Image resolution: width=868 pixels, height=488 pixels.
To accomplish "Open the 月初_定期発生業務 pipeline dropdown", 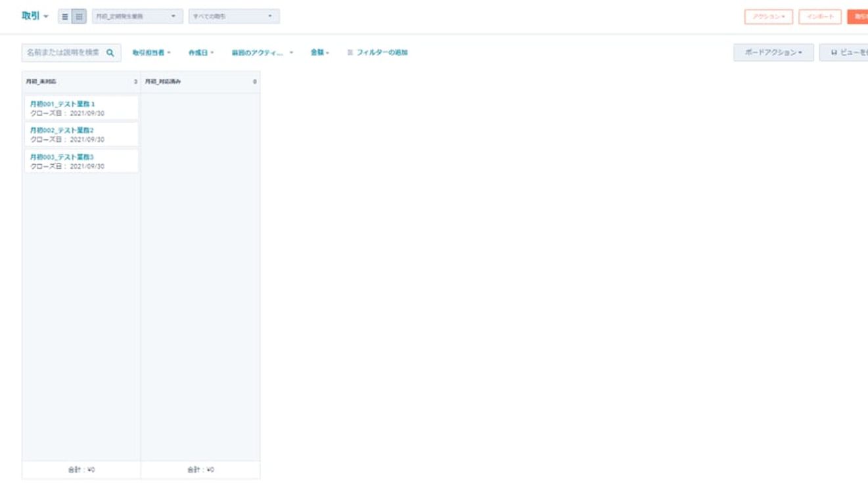I will coord(137,16).
